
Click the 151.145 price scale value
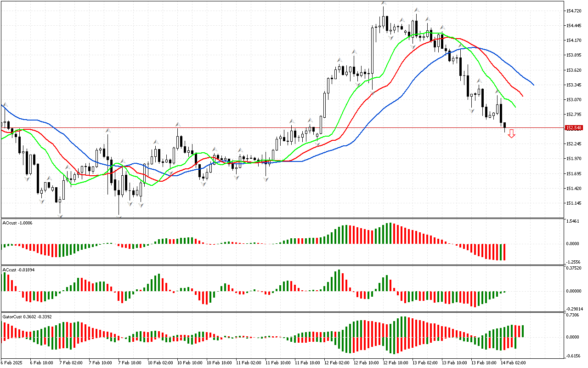[575, 203]
